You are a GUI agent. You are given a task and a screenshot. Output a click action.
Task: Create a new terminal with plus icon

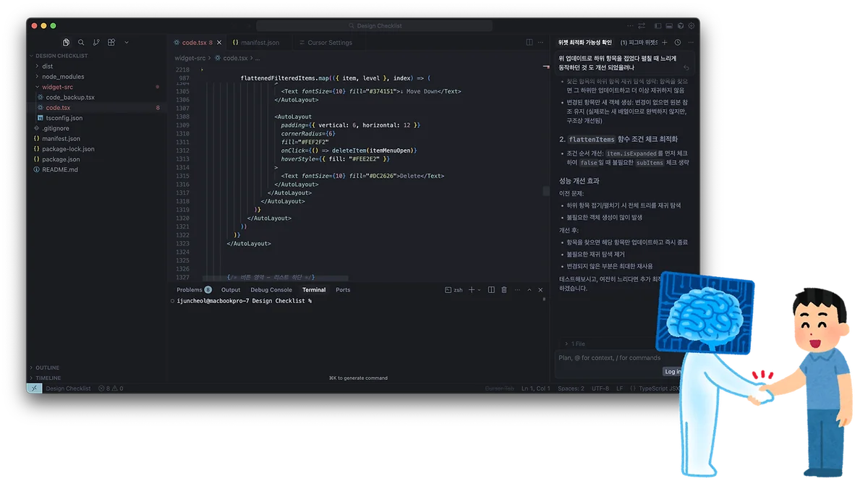pyautogui.click(x=472, y=290)
